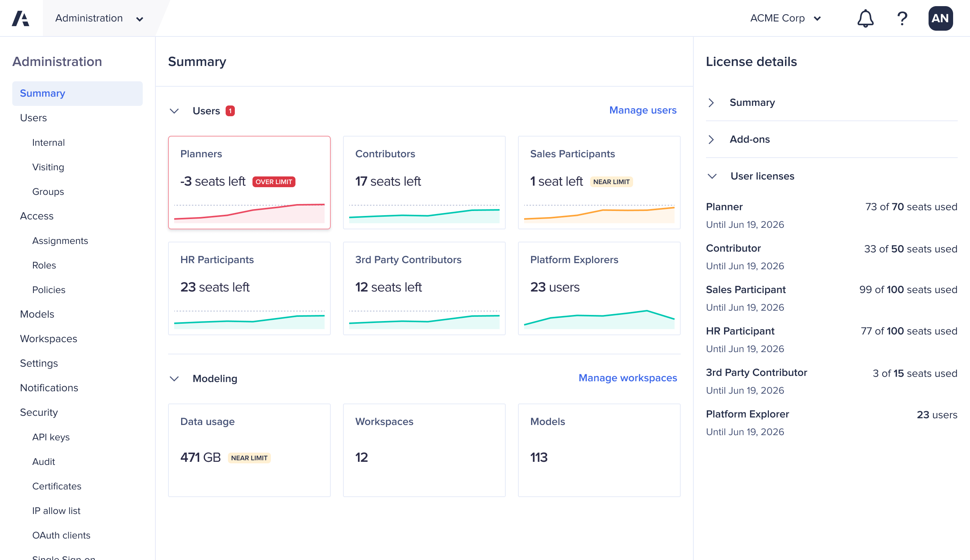Select Roles under Access
Image resolution: width=970 pixels, height=560 pixels.
pos(44,265)
